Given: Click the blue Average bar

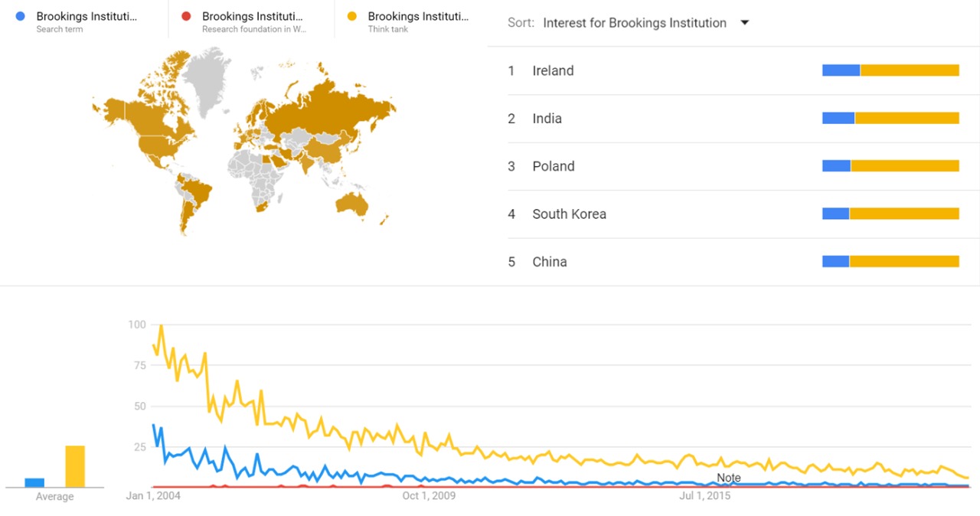Looking at the screenshot, I should point(34,482).
